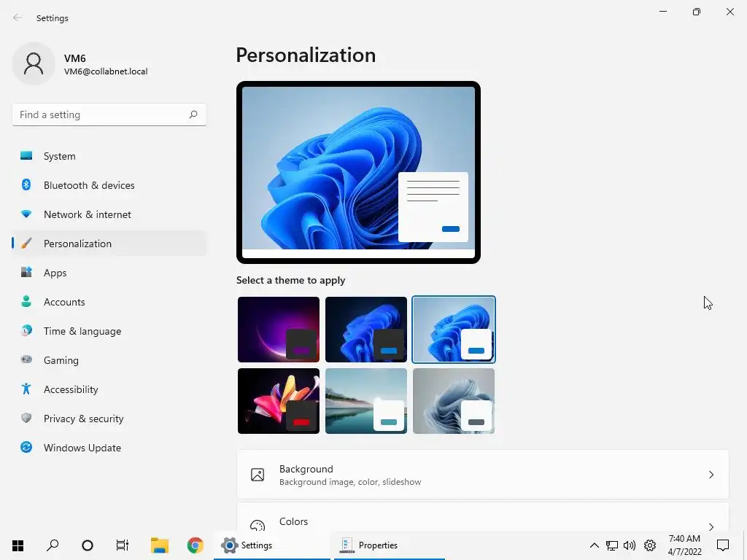Open Task View on the taskbar

click(x=123, y=545)
